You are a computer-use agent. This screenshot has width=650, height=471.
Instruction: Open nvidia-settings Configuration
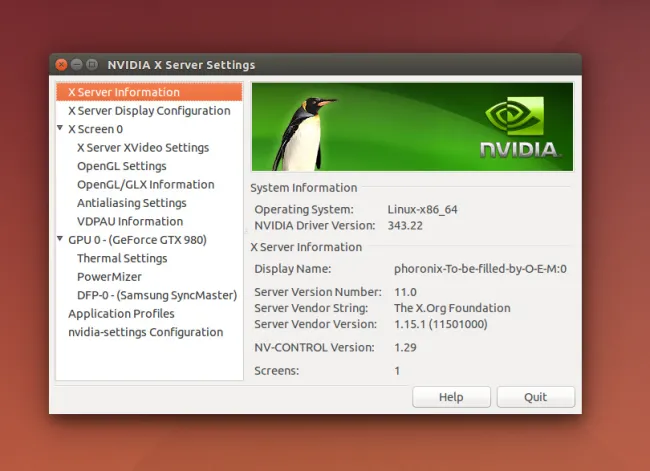146,332
